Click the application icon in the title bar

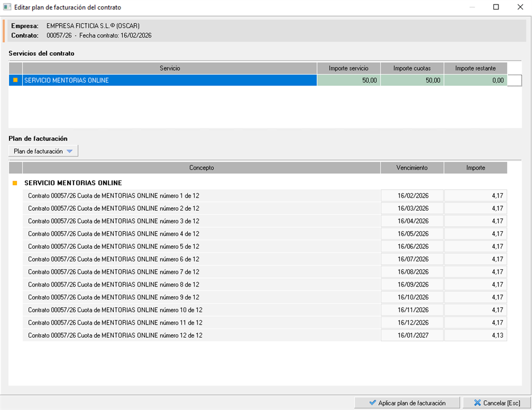[x=7, y=7]
